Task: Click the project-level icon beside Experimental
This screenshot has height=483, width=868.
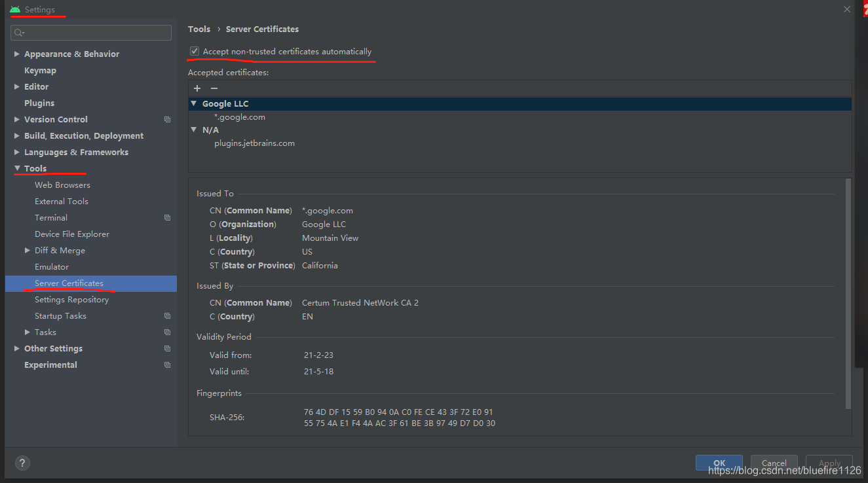Action: pyautogui.click(x=167, y=365)
